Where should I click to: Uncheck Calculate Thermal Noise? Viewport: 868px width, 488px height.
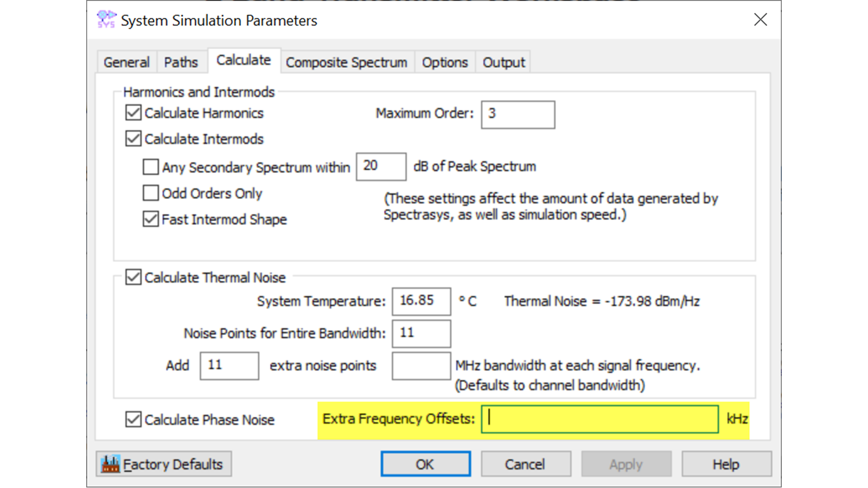132,277
